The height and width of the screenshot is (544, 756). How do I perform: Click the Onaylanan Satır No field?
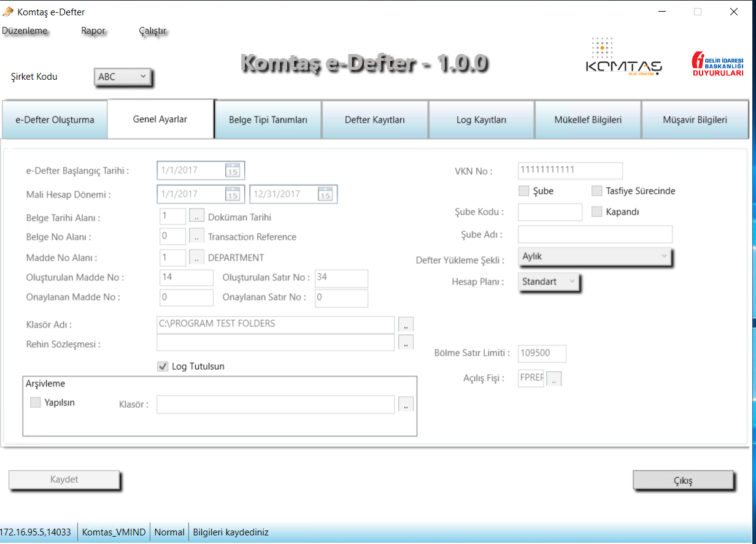tap(341, 297)
